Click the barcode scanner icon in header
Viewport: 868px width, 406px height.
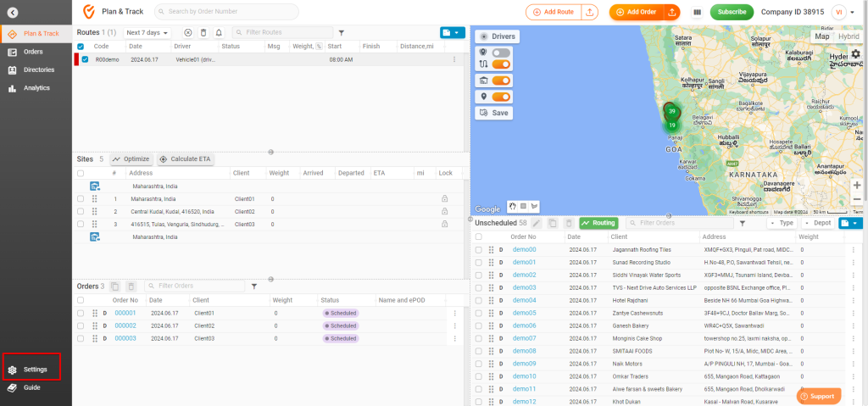coord(697,12)
